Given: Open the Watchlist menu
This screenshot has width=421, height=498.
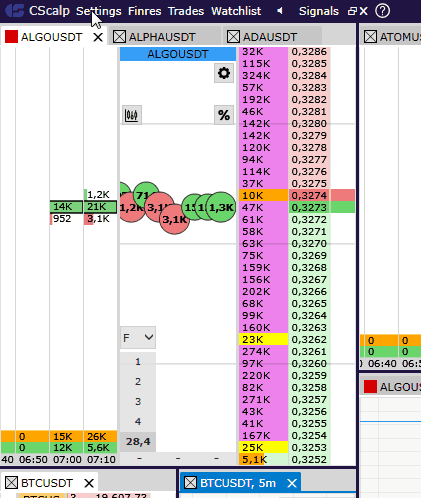Looking at the screenshot, I should click(236, 11).
